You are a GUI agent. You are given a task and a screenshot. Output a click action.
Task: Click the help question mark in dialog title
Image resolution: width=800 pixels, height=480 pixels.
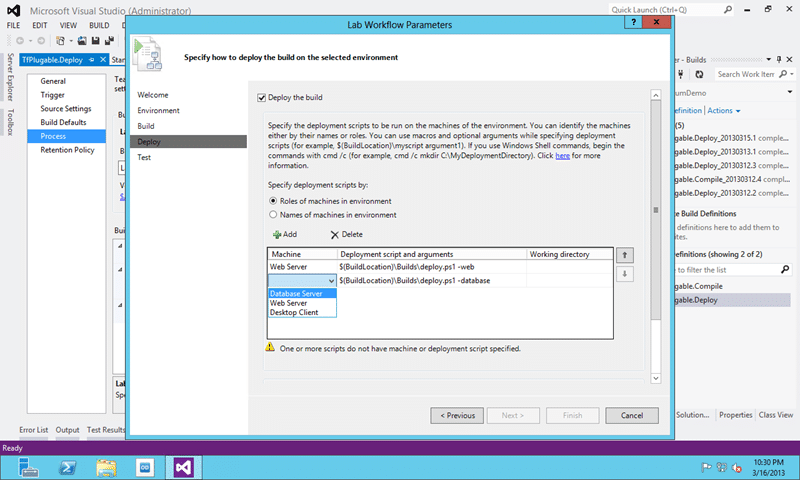click(x=633, y=22)
